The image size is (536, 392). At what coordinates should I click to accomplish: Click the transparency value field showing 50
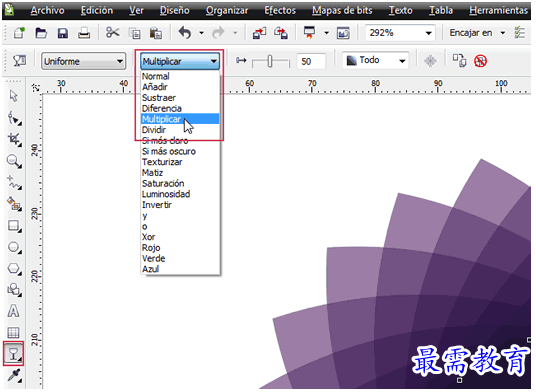(x=311, y=61)
